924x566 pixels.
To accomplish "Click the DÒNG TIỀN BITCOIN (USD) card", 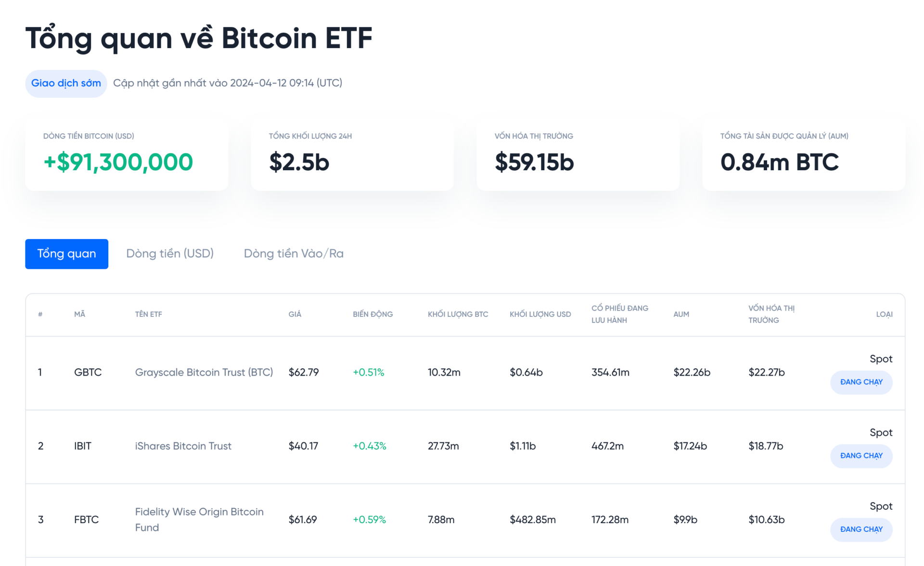I will click(x=126, y=155).
